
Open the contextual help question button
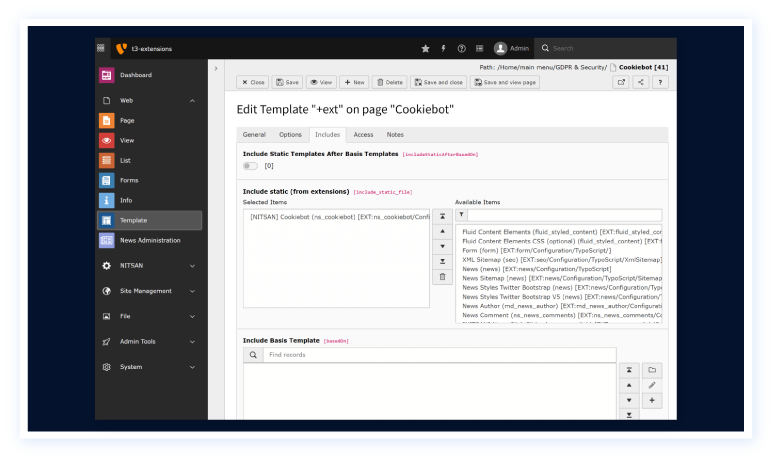(x=660, y=82)
